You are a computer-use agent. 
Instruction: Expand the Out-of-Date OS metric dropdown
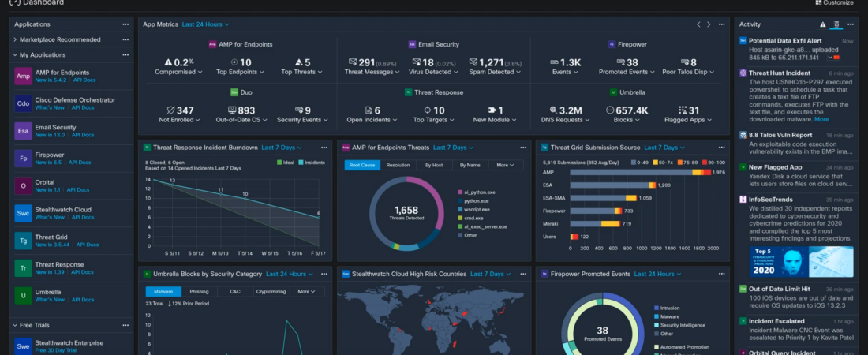click(x=241, y=120)
